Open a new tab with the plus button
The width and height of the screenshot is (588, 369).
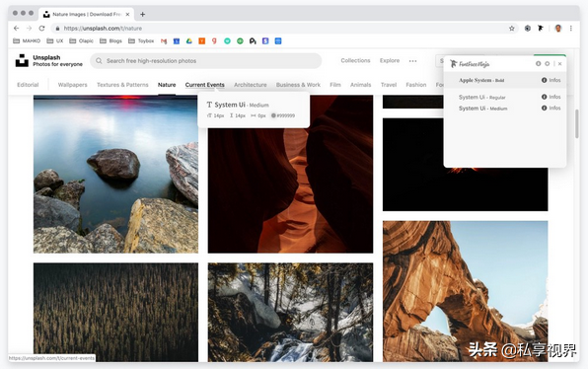pyautogui.click(x=142, y=14)
